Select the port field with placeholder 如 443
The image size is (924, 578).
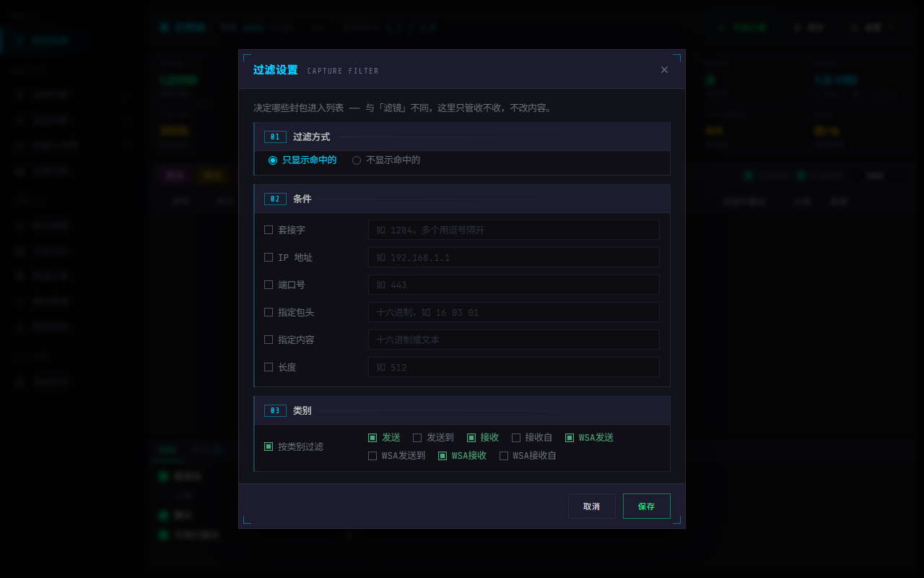[x=514, y=285]
